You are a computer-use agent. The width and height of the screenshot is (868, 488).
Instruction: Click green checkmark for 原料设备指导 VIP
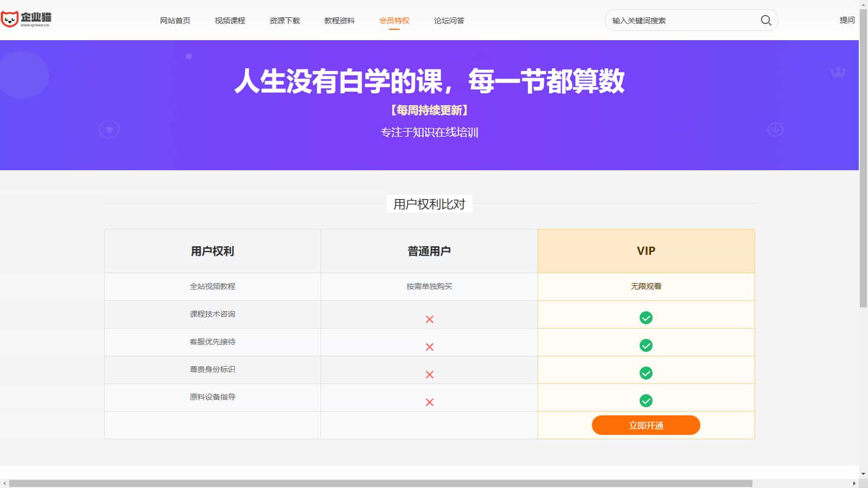tap(646, 401)
